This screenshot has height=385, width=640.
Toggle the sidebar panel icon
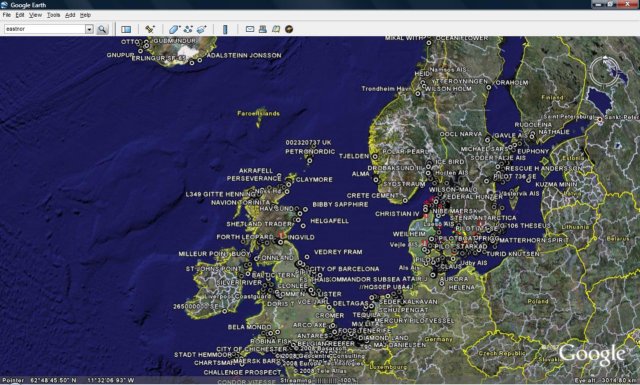pos(126,29)
